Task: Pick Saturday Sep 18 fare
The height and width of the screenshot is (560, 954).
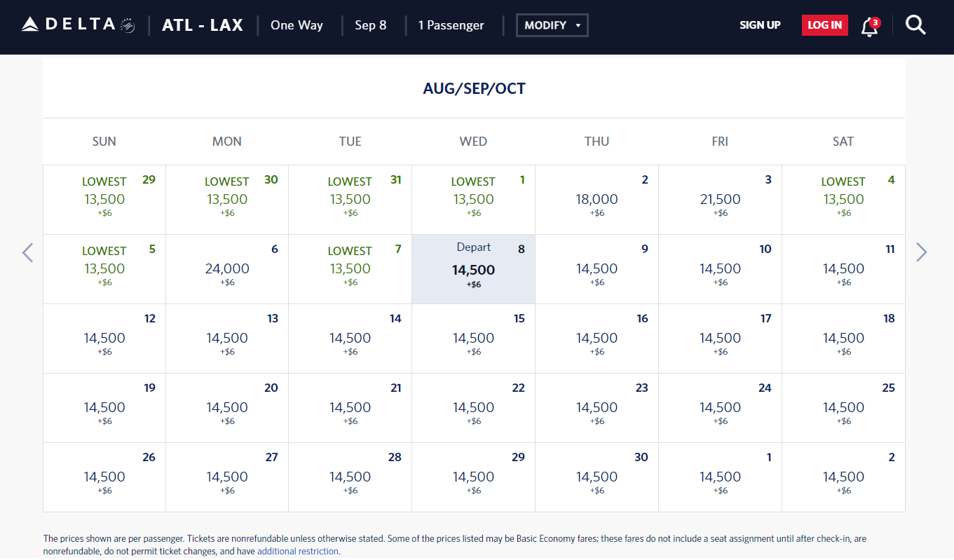Action: pyautogui.click(x=844, y=339)
